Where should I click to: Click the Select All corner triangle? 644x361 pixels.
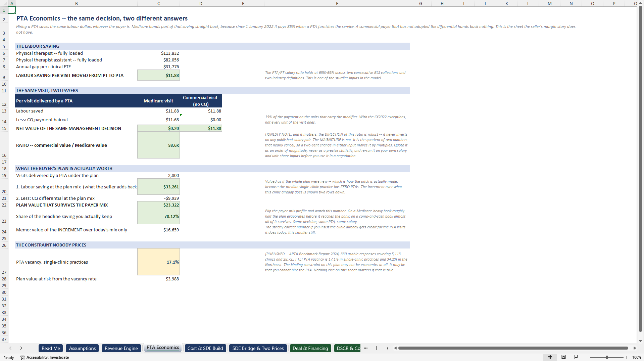click(4, 3)
